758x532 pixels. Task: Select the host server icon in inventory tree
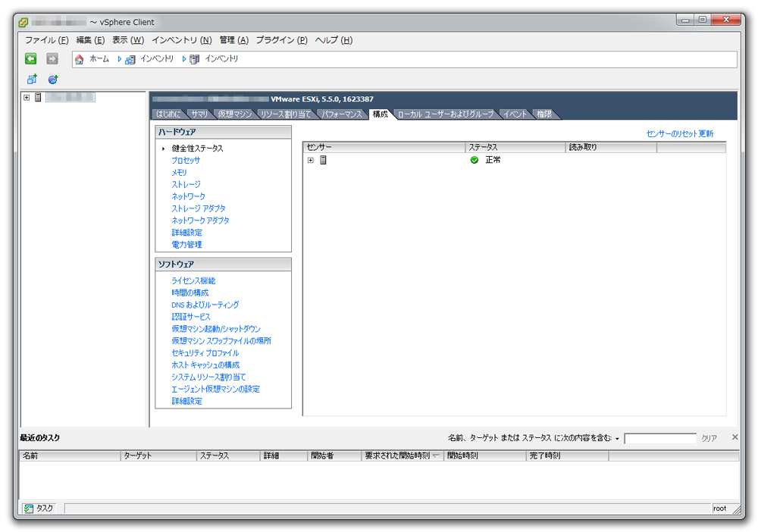point(38,97)
